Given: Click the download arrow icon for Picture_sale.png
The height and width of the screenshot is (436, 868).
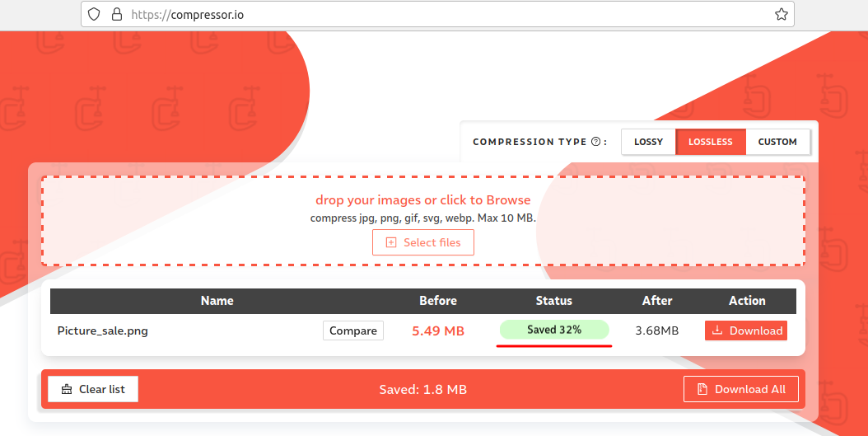Looking at the screenshot, I should click(716, 331).
